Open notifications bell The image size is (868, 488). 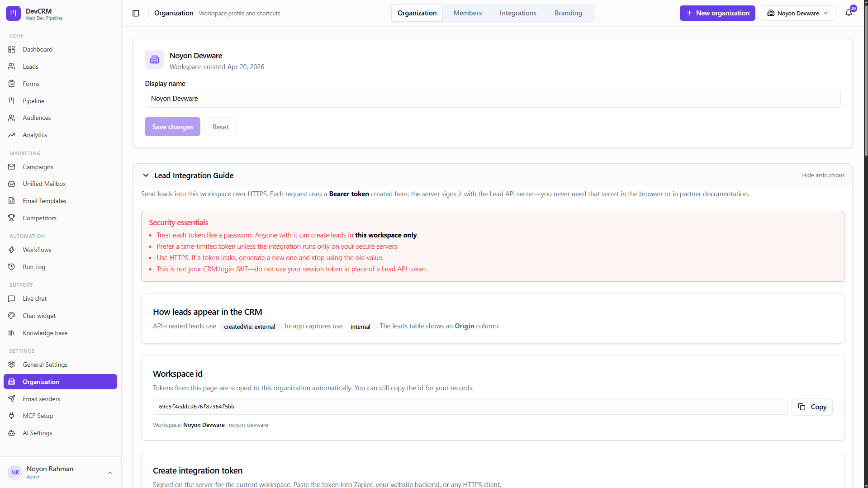(849, 13)
